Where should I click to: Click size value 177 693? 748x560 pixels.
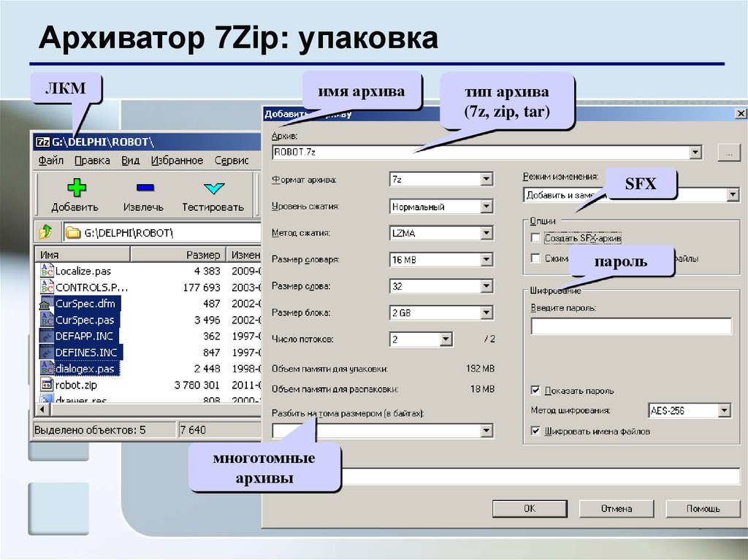(x=202, y=287)
